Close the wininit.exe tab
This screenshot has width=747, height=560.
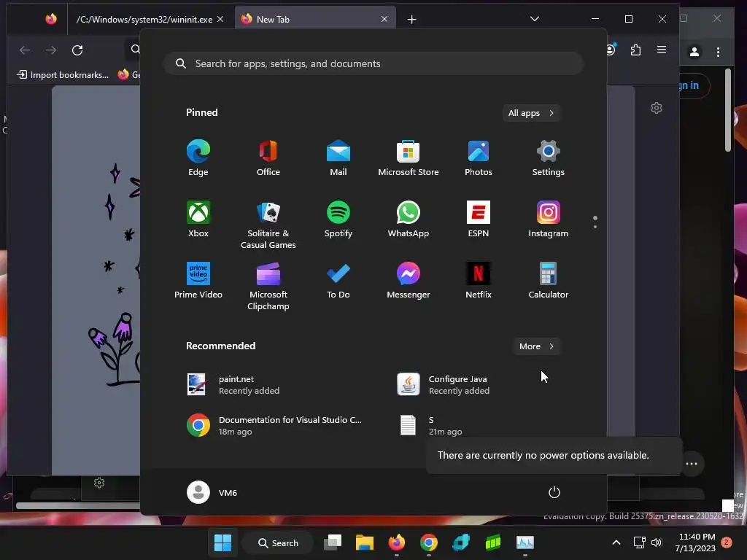(x=220, y=19)
